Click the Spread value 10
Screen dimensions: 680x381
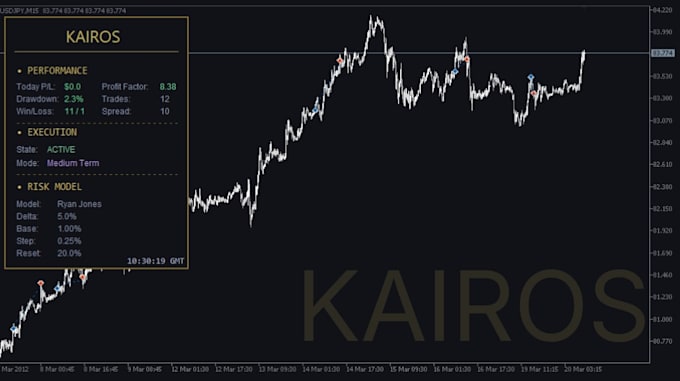tap(165, 111)
